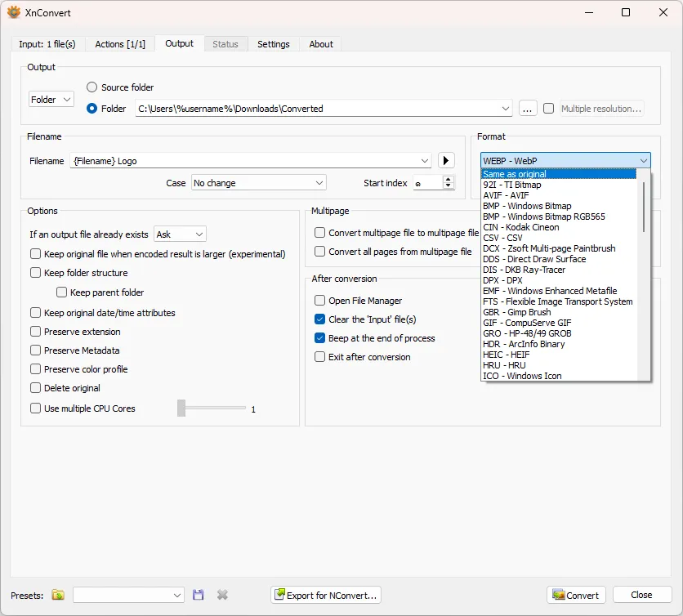Open the About tab
Image resolution: width=683 pixels, height=616 pixels.
click(321, 44)
